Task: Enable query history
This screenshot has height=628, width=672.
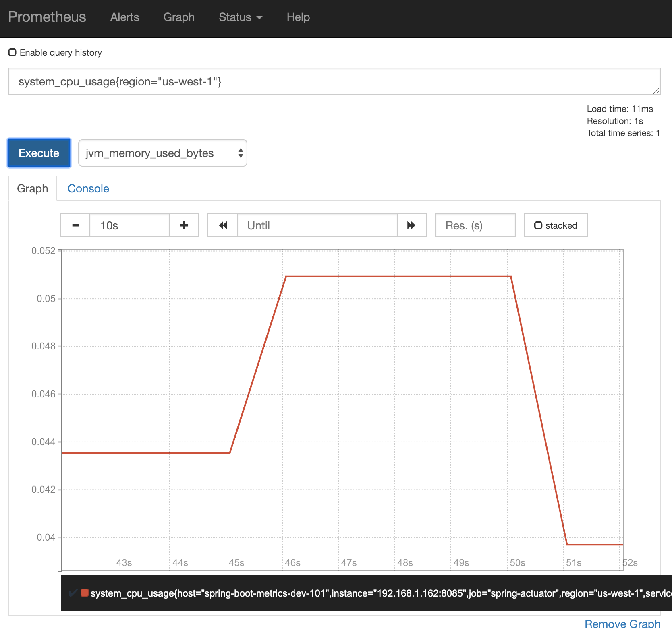Action: (12, 52)
